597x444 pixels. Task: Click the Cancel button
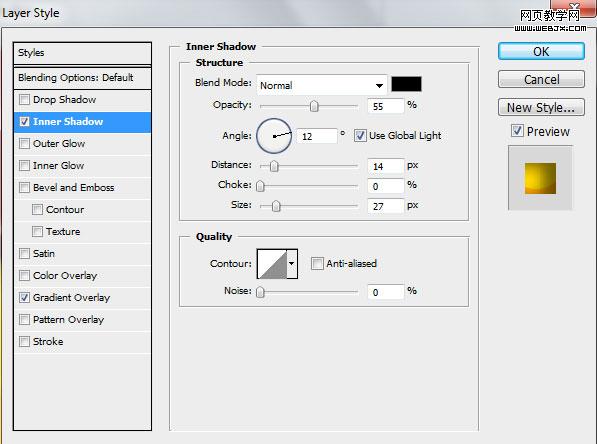(x=541, y=79)
